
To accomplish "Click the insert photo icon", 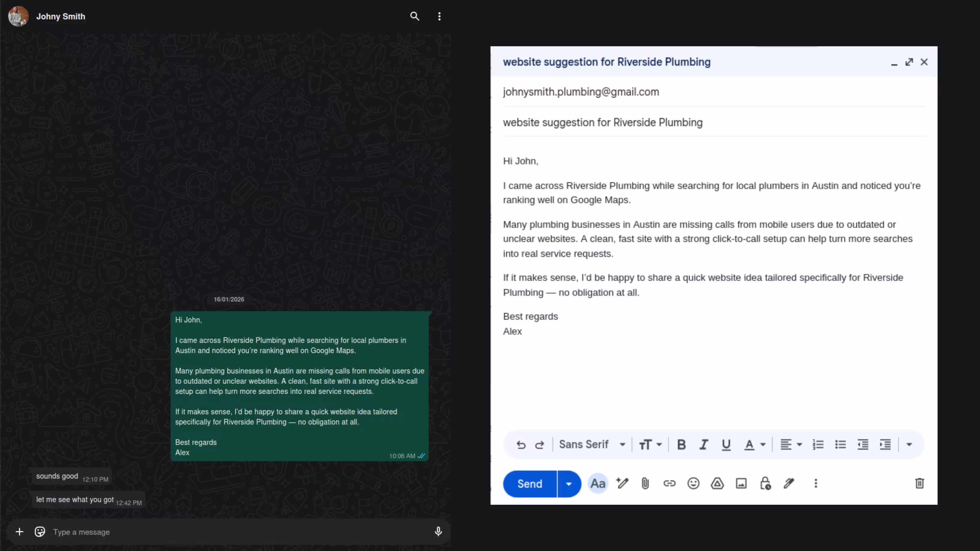I will click(x=741, y=484).
